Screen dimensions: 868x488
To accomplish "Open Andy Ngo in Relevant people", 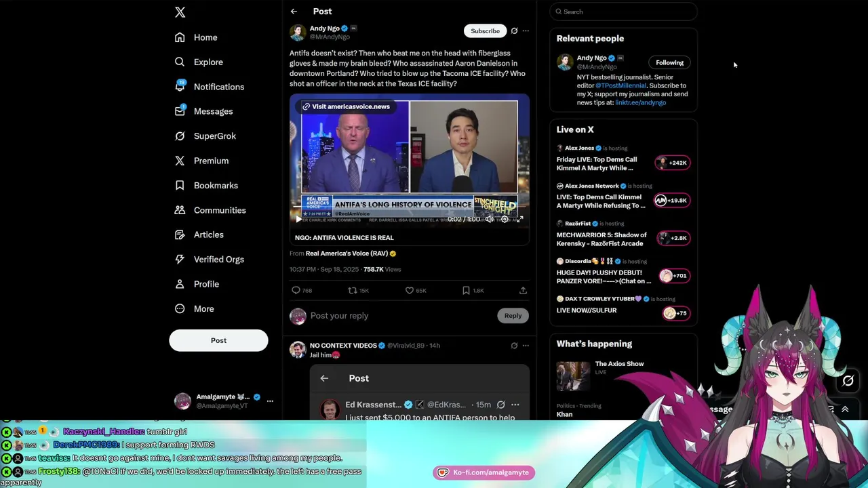I will point(591,58).
